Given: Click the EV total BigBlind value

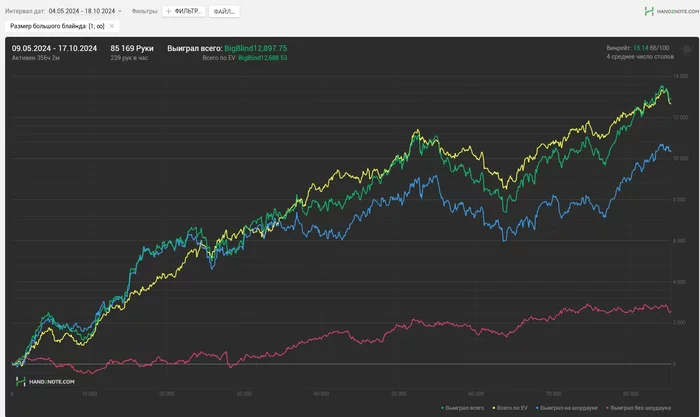Looking at the screenshot, I should point(263,57).
